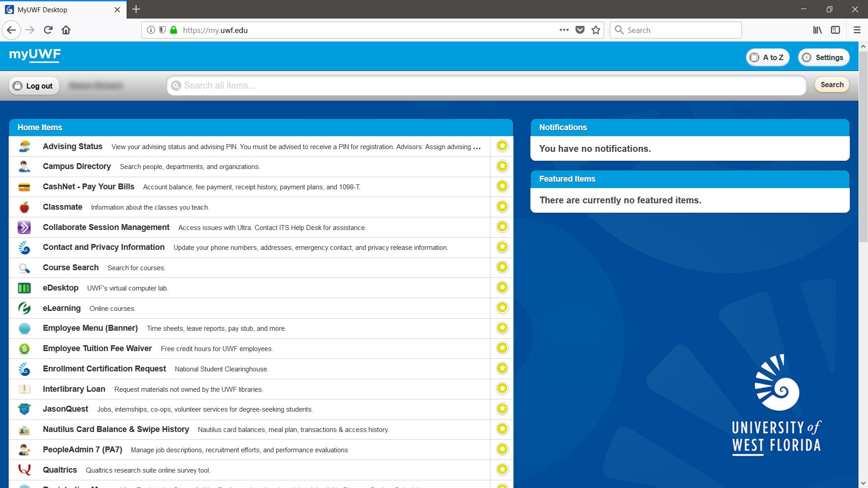868x488 pixels.
Task: View site information icon in address bar
Action: coord(151,30)
